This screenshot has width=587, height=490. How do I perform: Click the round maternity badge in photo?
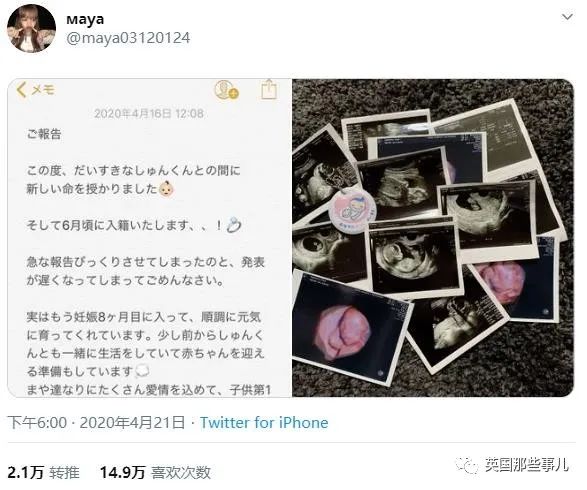pyautogui.click(x=352, y=208)
